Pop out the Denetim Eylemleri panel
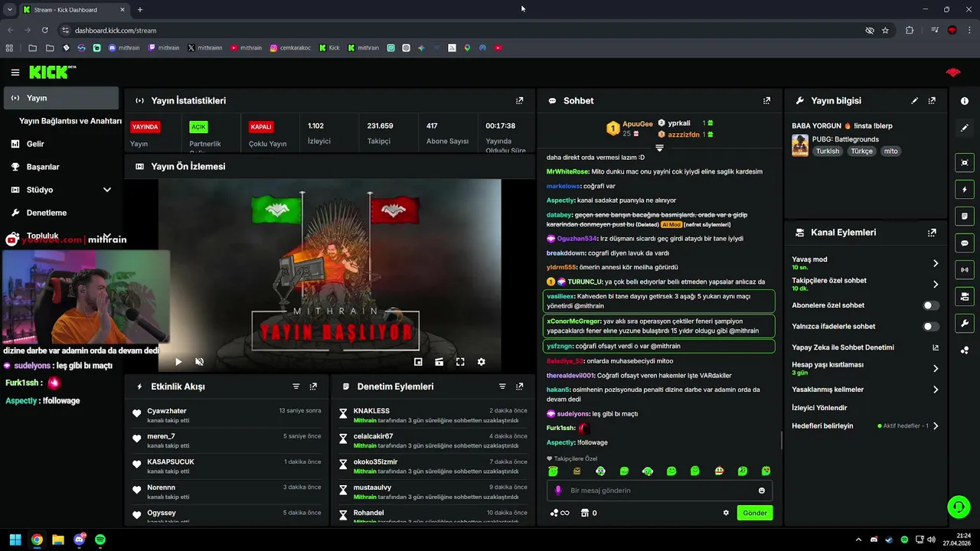Image resolution: width=980 pixels, height=551 pixels. pyautogui.click(x=520, y=386)
